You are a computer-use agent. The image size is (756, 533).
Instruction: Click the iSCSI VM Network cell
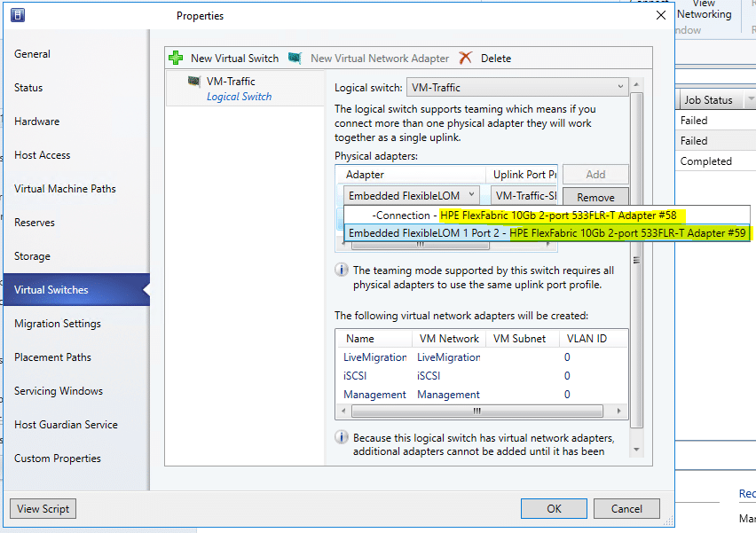point(429,376)
